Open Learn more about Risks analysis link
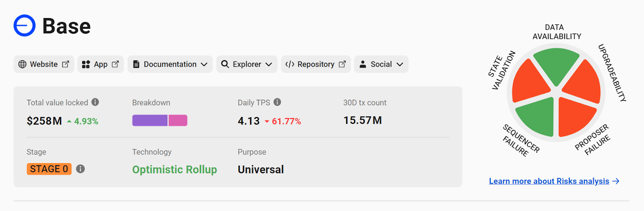 tap(554, 181)
